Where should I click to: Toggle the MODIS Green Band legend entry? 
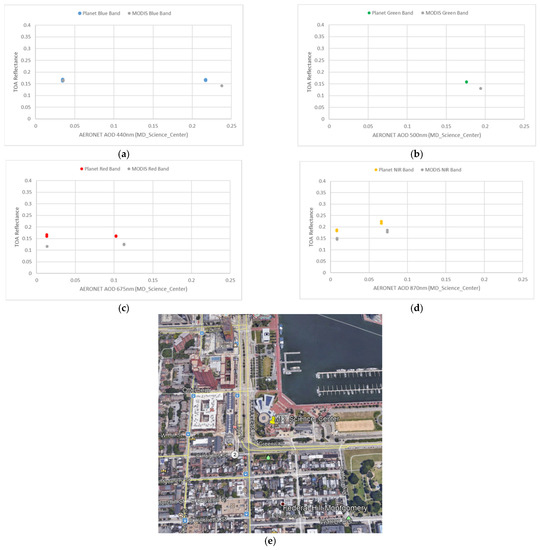(445, 13)
